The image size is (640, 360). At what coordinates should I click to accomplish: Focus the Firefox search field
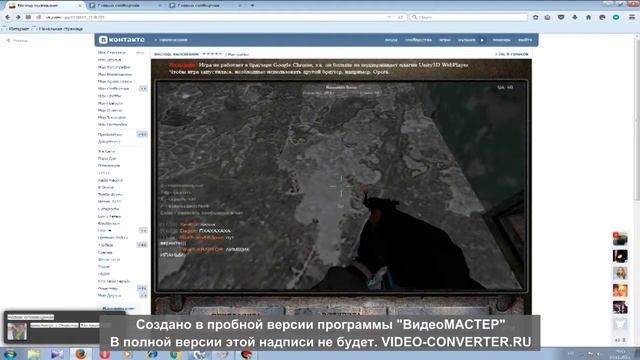click(469, 17)
